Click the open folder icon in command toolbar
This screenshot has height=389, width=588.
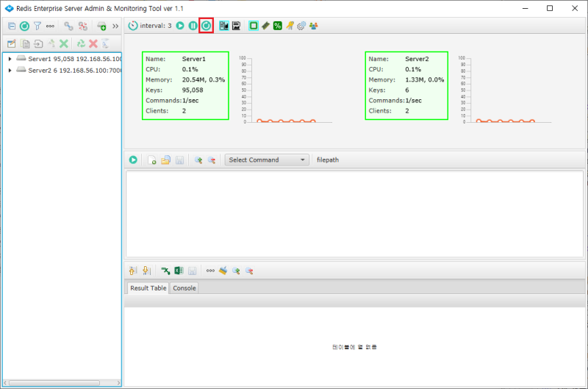[166, 160]
